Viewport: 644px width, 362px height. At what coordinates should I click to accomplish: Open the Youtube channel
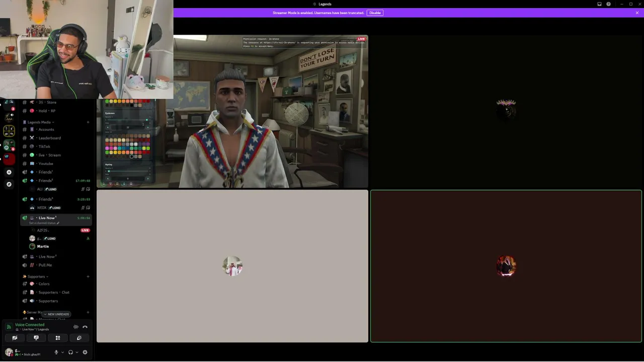tap(55, 163)
